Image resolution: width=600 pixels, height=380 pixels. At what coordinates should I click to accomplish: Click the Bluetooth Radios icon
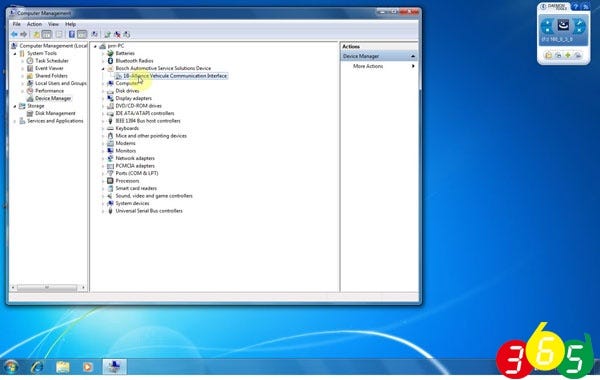pos(110,61)
